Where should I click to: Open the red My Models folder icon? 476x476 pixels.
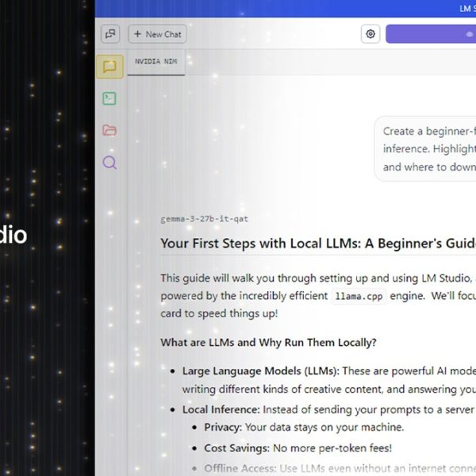coord(109,130)
